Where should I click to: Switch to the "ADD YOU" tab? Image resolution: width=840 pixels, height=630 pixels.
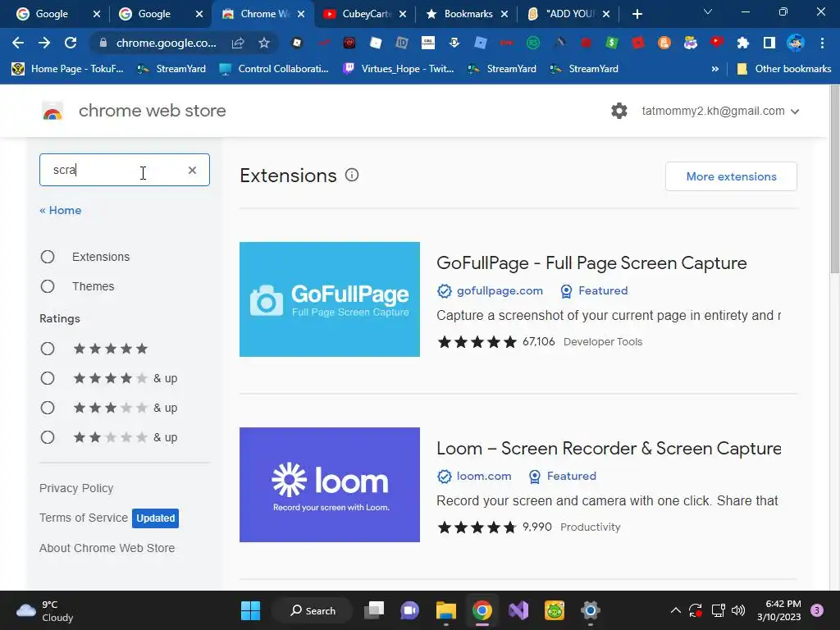[x=570, y=14]
